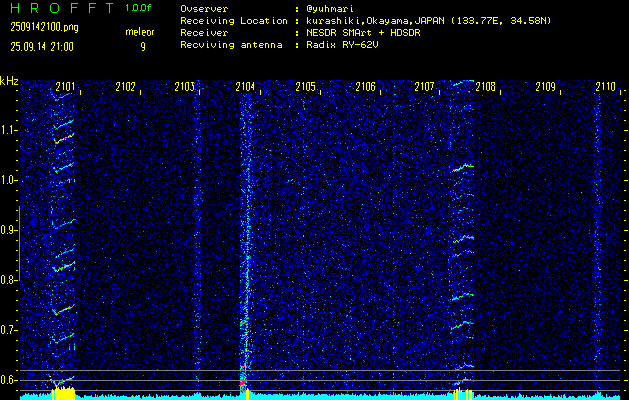Click the Recviving antenna label
The height and width of the screenshot is (400, 629).
click(x=231, y=45)
